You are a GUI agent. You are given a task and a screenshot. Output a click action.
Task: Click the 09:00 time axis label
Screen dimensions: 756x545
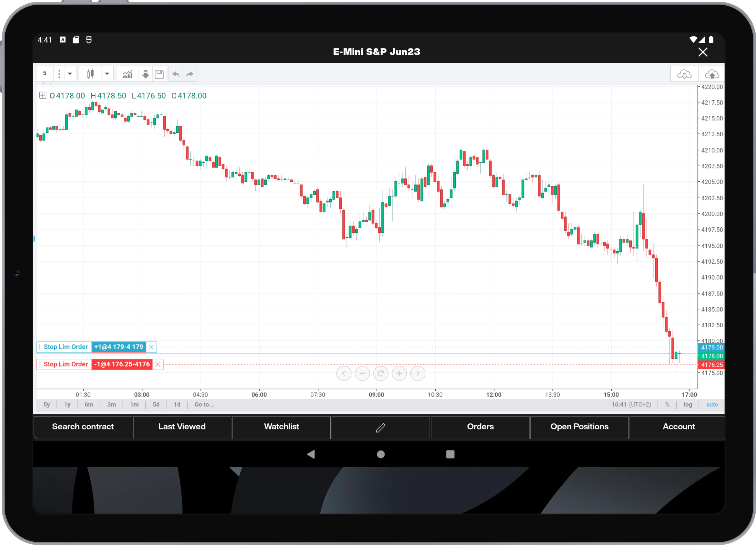pos(376,395)
